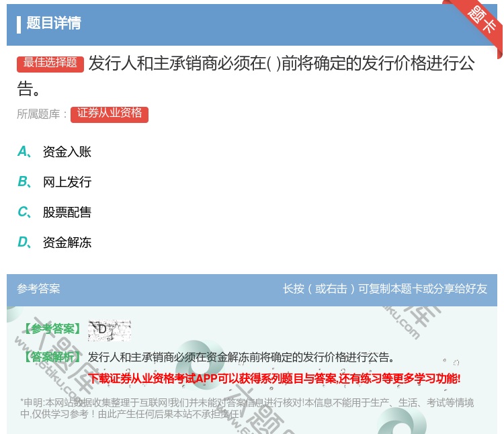Choose the answer text 股票配售

pos(67,212)
